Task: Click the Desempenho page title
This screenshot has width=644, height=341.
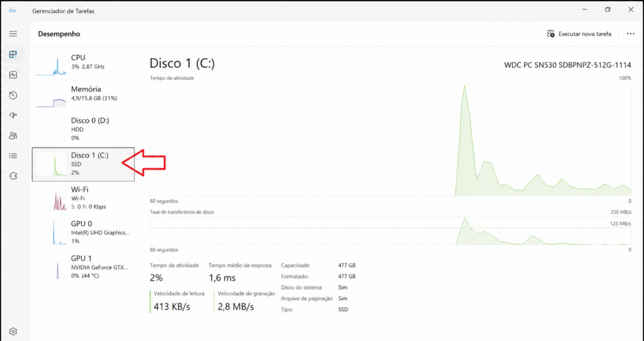Action: pos(59,34)
